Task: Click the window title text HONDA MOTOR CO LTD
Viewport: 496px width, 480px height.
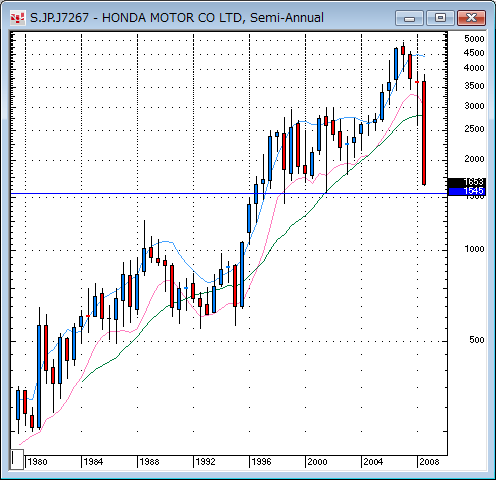Action: [172, 18]
